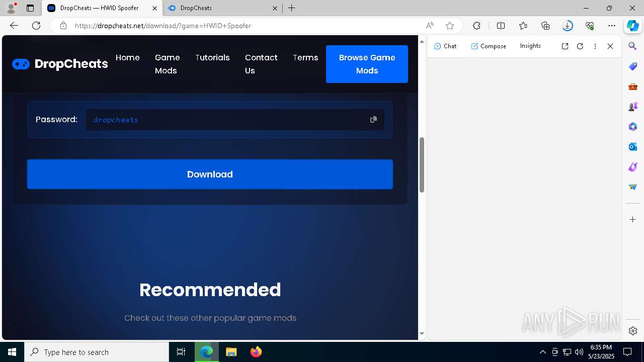Open the sidebar Search icon
Image resolution: width=644 pixels, height=362 pixels.
click(x=633, y=46)
